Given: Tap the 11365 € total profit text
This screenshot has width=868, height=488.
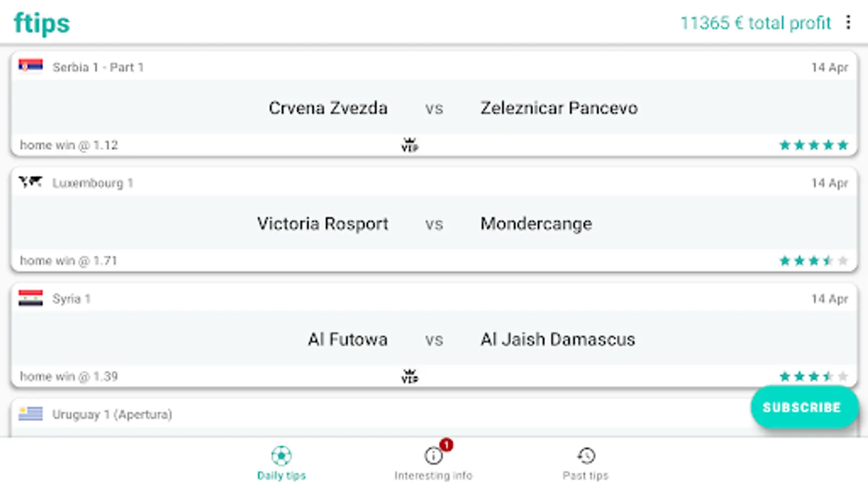Looking at the screenshot, I should coord(755,23).
